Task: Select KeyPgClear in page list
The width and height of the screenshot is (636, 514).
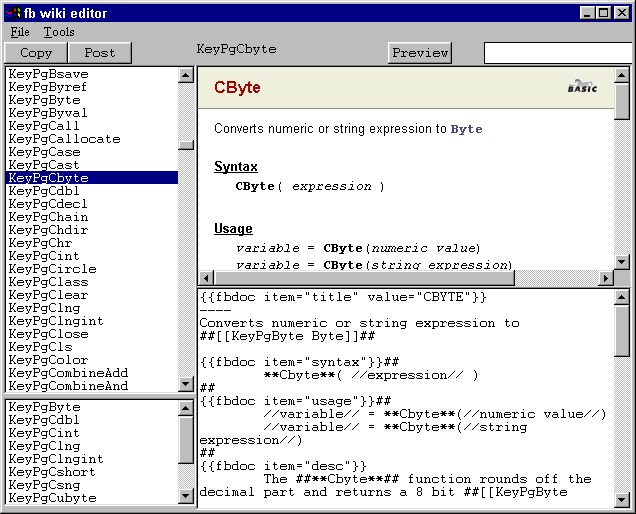Action: [x=92, y=295]
